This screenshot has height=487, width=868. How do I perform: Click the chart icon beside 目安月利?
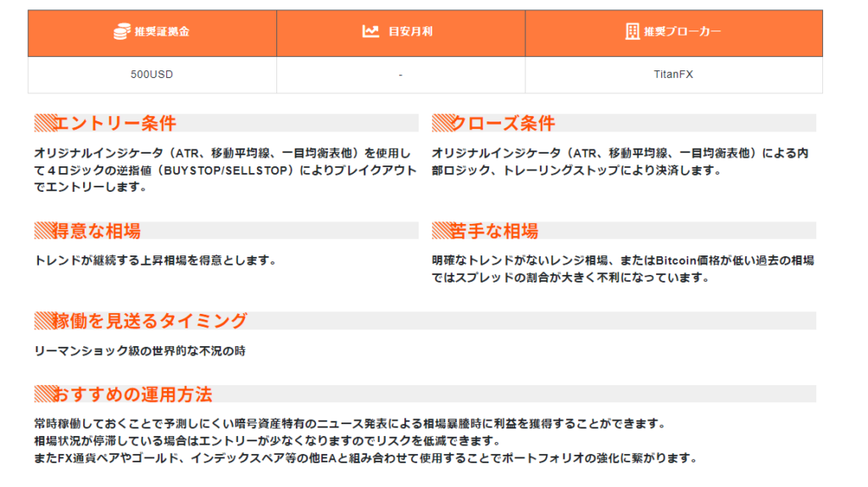click(x=370, y=31)
